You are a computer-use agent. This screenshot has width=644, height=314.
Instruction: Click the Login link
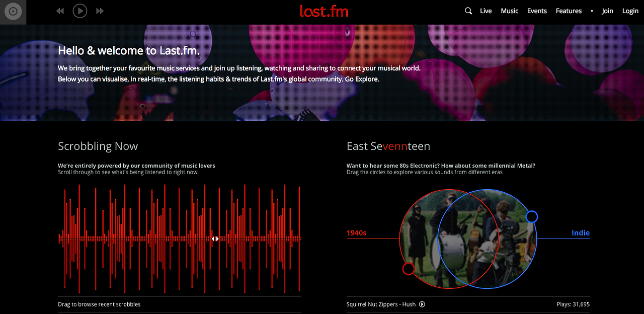(x=630, y=11)
